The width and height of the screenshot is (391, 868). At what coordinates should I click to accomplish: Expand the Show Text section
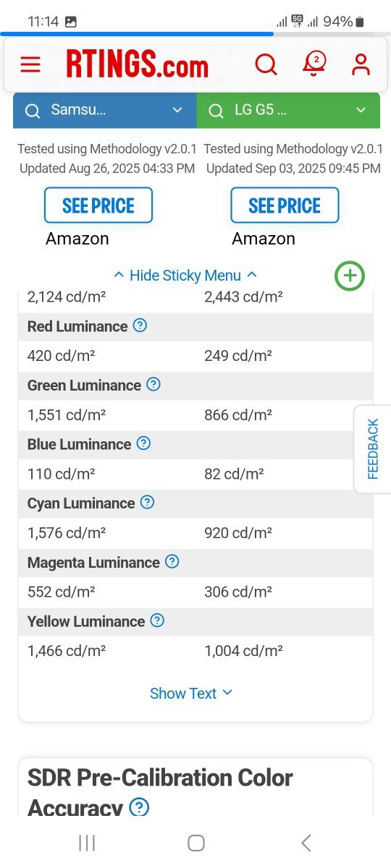[191, 693]
